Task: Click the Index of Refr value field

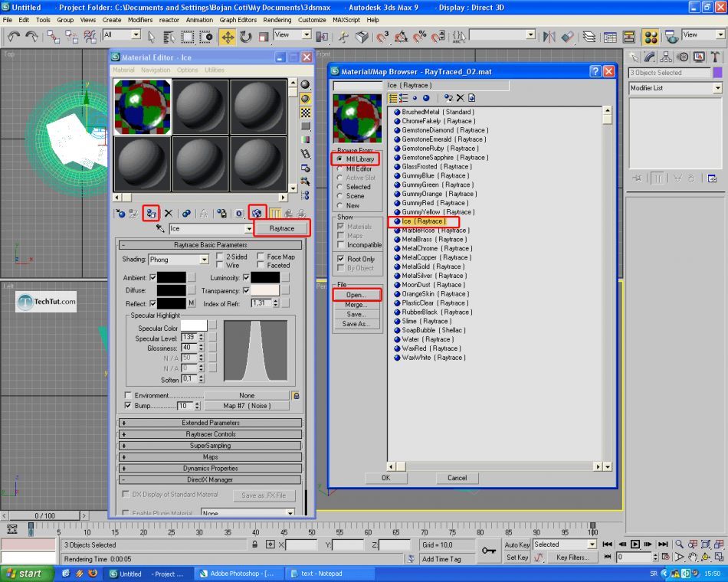Action: [x=262, y=303]
